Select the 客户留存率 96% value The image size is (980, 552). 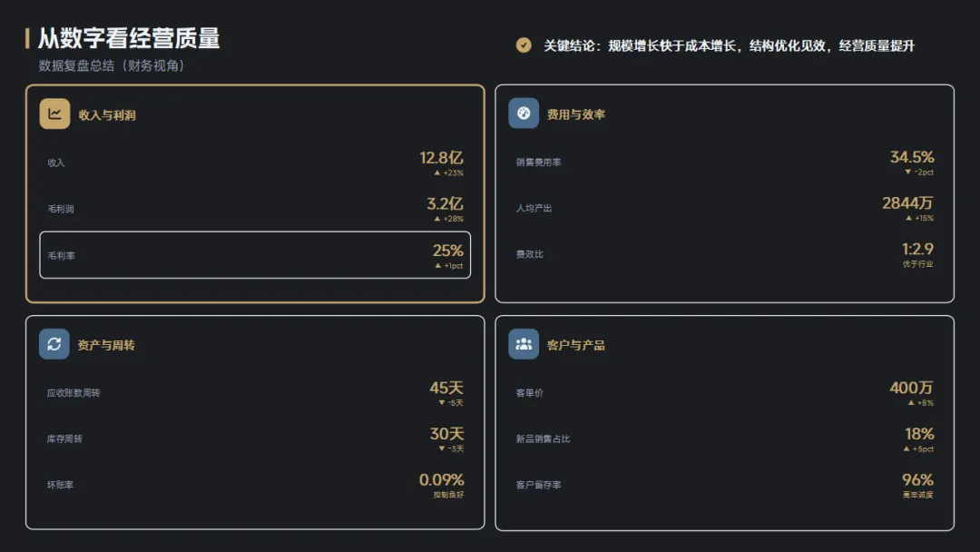pyautogui.click(x=917, y=479)
